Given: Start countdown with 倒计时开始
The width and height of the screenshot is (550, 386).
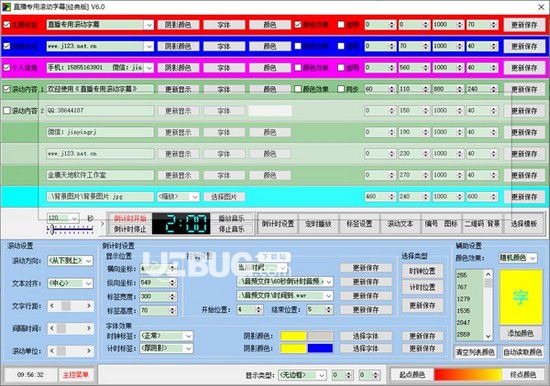Looking at the screenshot, I should [x=130, y=218].
